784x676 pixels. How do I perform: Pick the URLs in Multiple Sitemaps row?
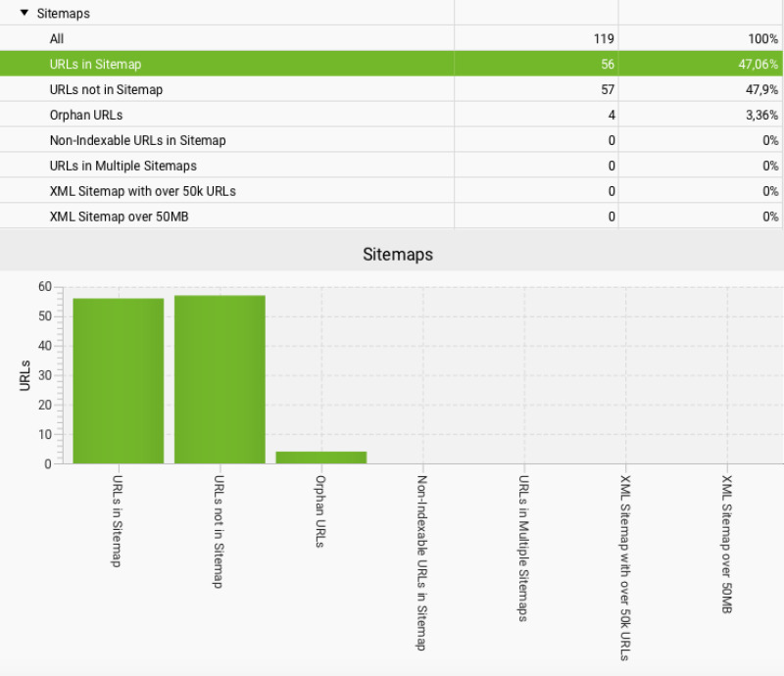122,167
